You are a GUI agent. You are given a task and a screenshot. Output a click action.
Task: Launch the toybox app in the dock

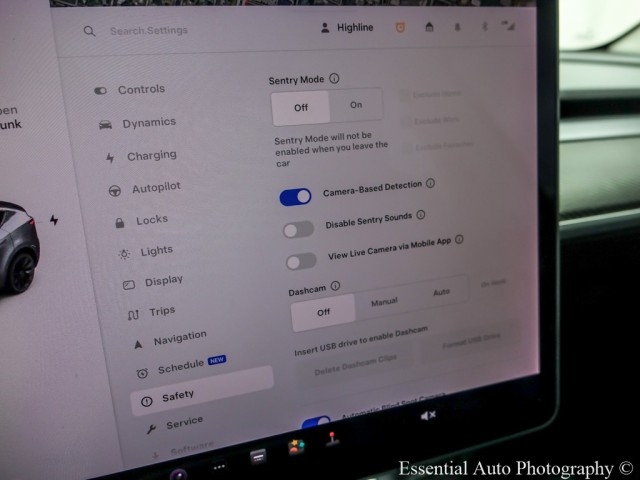point(297,447)
